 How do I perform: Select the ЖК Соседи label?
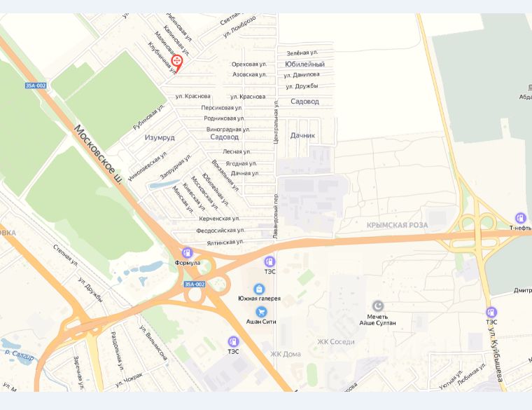tap(335, 342)
